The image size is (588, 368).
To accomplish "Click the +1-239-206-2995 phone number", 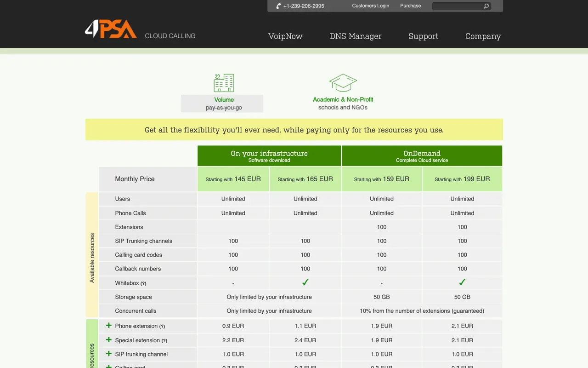I will [x=304, y=6].
